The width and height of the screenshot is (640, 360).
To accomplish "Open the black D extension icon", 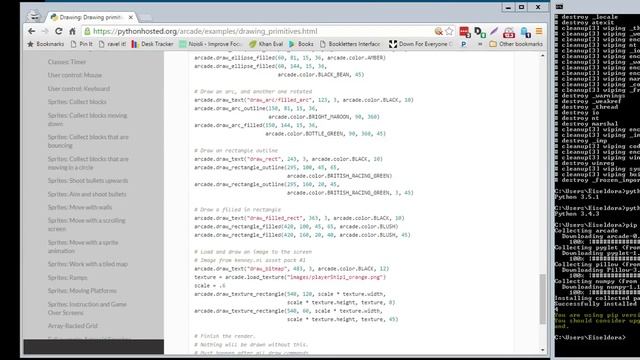I will point(480,31).
